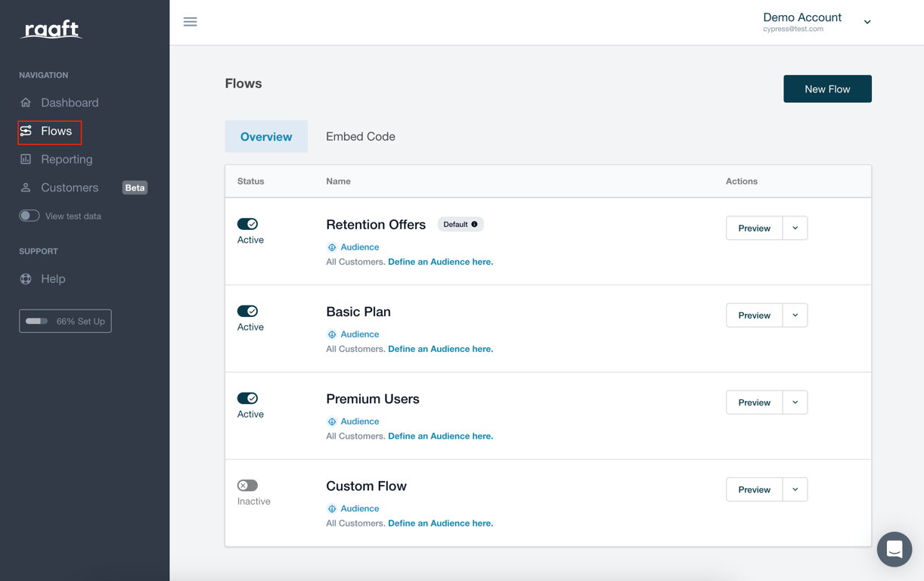Open dropdown next to Premium Users Preview
This screenshot has height=581, width=924.
795,402
